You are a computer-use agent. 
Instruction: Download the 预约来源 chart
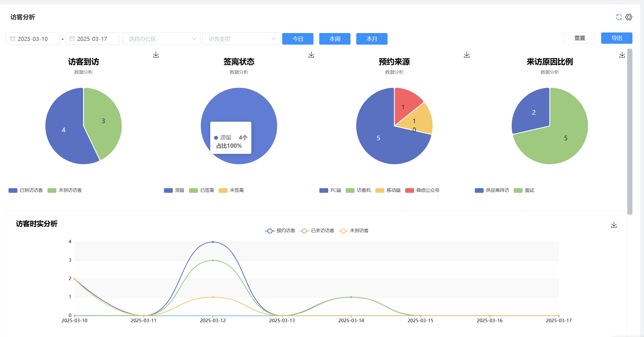pyautogui.click(x=467, y=55)
